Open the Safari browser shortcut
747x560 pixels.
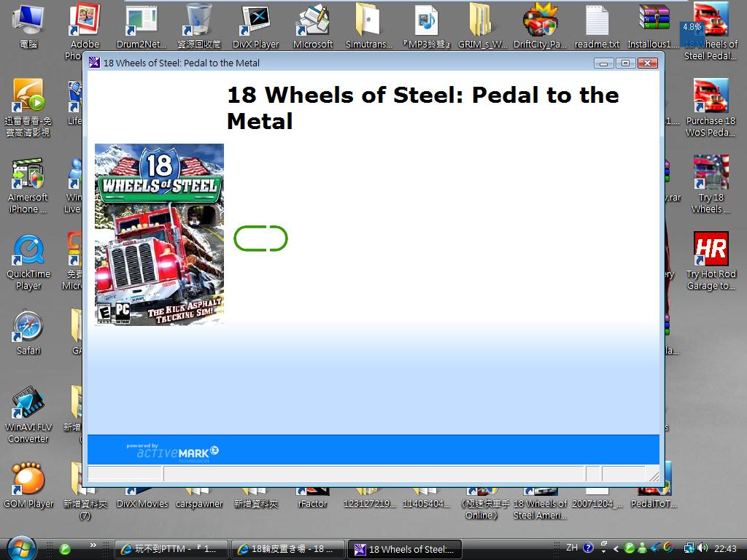tap(28, 330)
